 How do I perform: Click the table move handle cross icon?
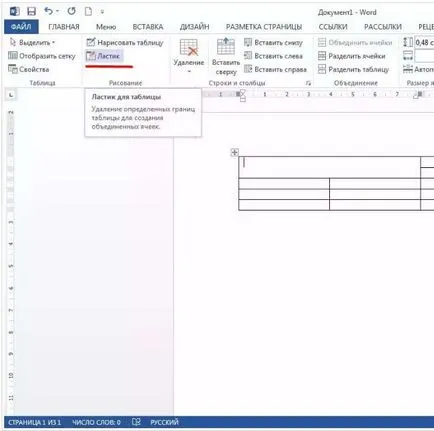coord(235,152)
